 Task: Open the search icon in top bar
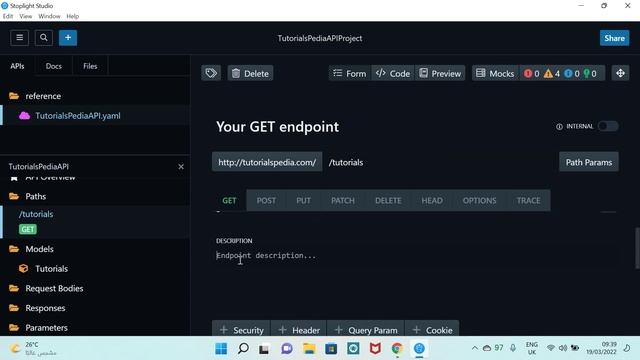(x=44, y=38)
